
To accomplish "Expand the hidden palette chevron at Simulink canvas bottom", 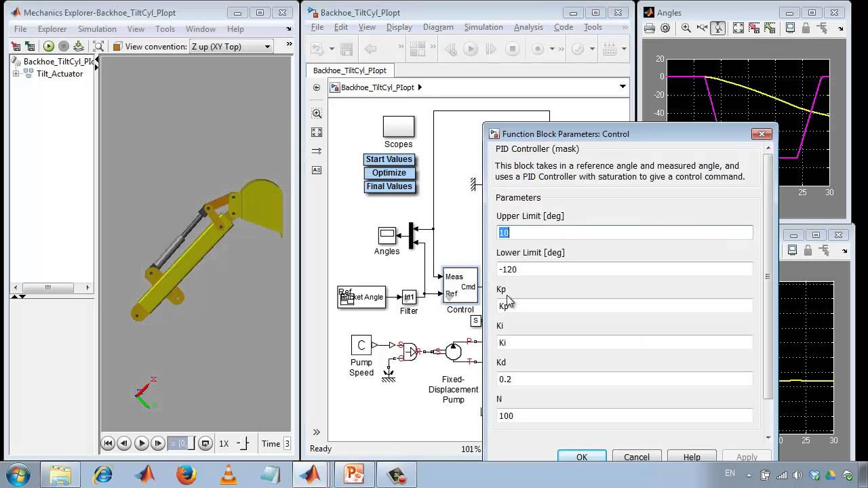I will click(317, 432).
